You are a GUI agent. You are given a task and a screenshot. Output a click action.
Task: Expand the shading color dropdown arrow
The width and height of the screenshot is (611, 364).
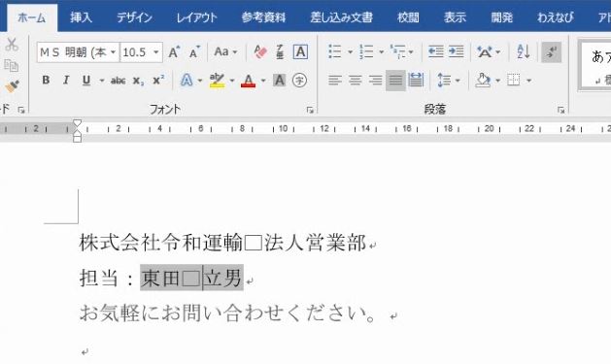click(x=497, y=81)
